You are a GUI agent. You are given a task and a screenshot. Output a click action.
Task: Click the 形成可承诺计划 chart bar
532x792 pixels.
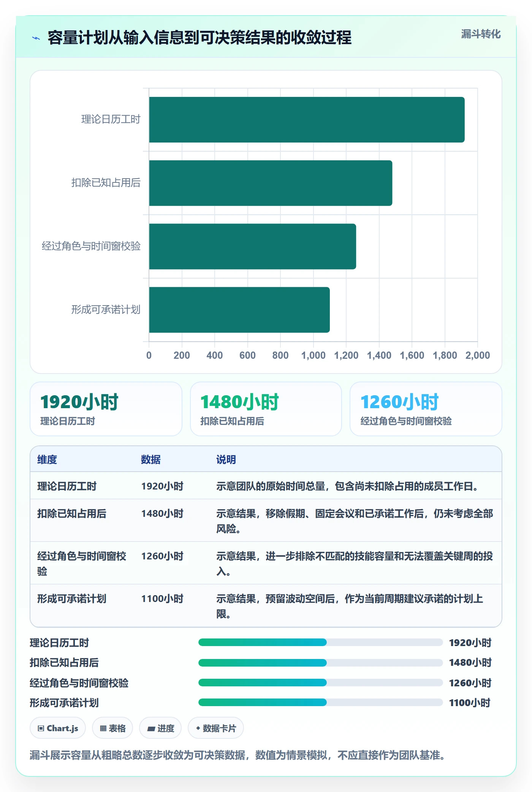[x=239, y=310]
